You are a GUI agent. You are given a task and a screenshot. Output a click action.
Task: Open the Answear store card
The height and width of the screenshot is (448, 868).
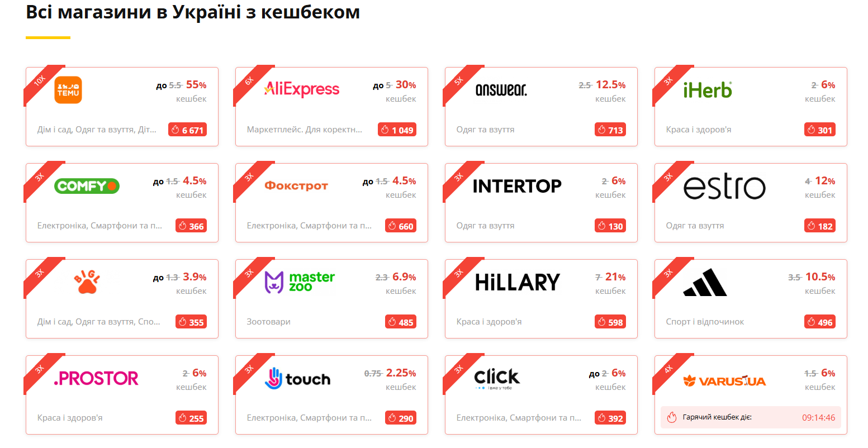click(x=541, y=107)
